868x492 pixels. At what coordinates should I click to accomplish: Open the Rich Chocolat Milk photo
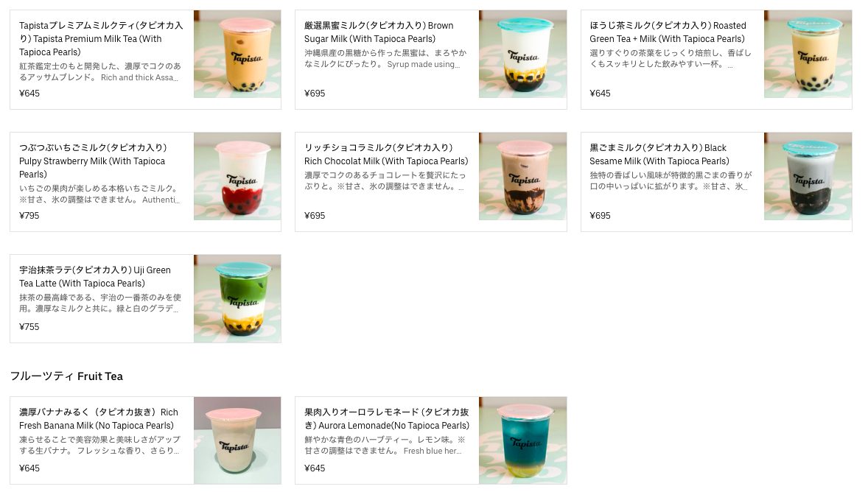[x=522, y=177]
